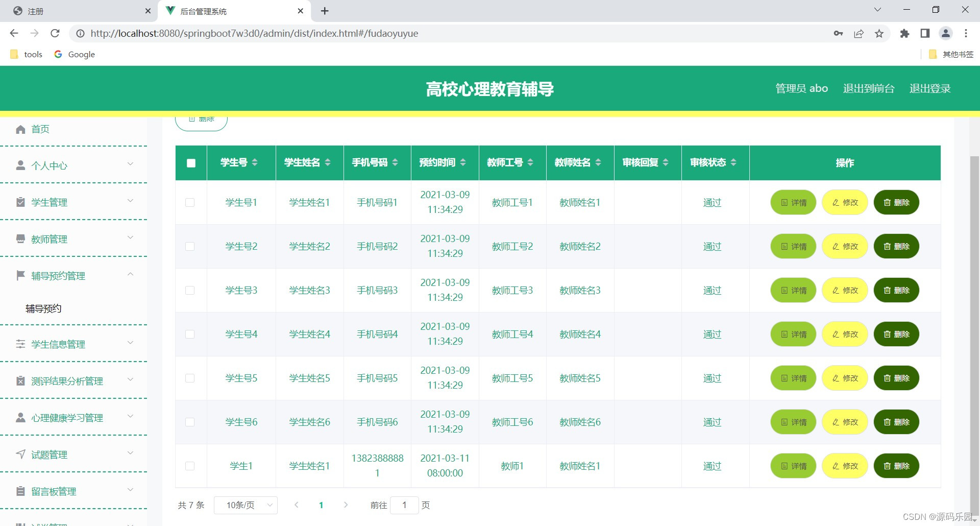
Task: Open the 留言板管理 sidebar menu
Action: tap(73, 491)
